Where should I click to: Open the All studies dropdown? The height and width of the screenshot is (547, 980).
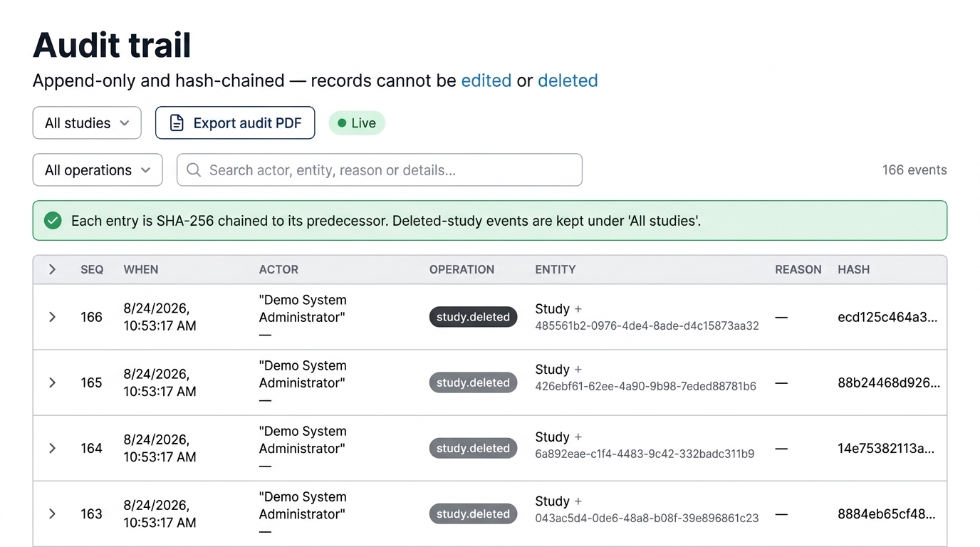pos(87,123)
